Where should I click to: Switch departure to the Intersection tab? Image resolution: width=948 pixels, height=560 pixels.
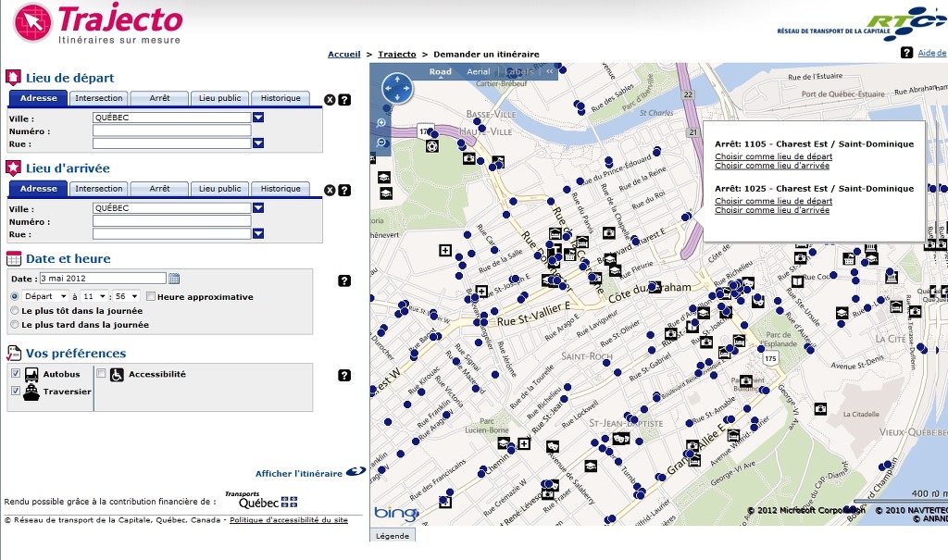[99, 98]
